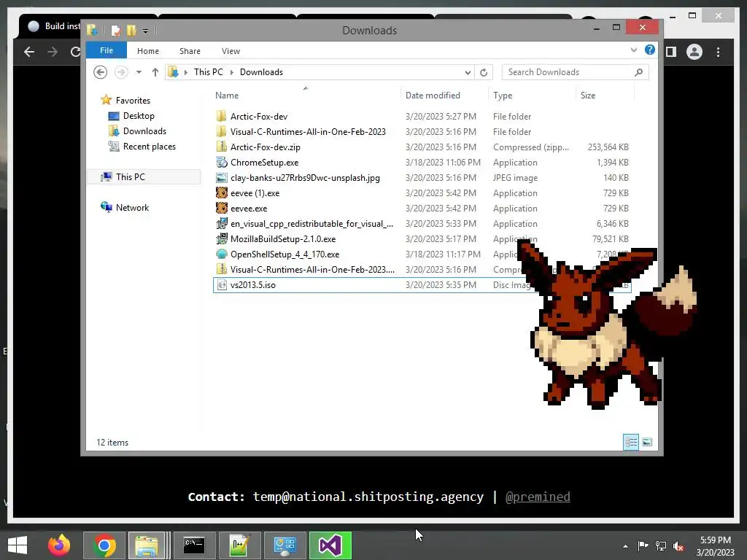Viewport: 747px width, 560px height.
Task: Click the search magnifier icon
Action: tap(639, 72)
